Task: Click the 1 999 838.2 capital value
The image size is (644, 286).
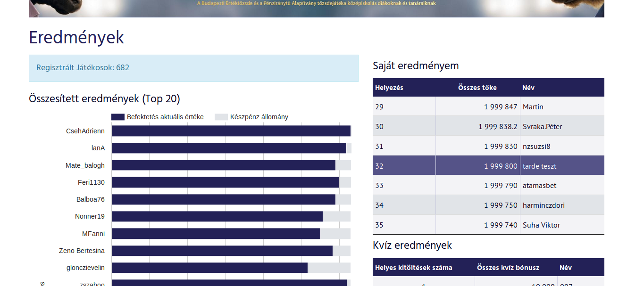Action: pyautogui.click(x=498, y=127)
